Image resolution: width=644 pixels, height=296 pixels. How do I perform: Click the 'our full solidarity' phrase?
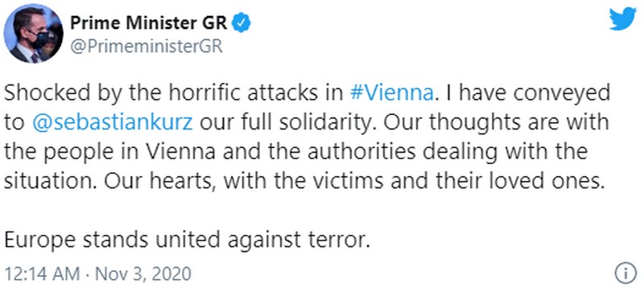click(x=285, y=123)
